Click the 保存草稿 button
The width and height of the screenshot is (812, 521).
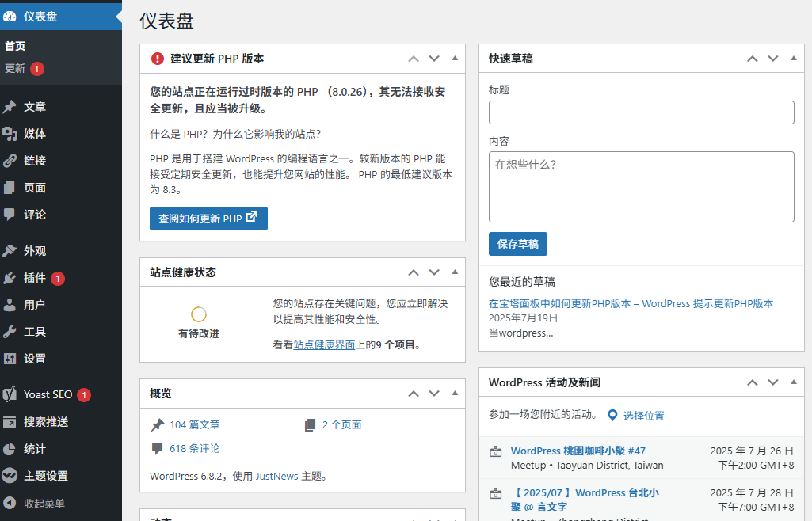click(518, 244)
